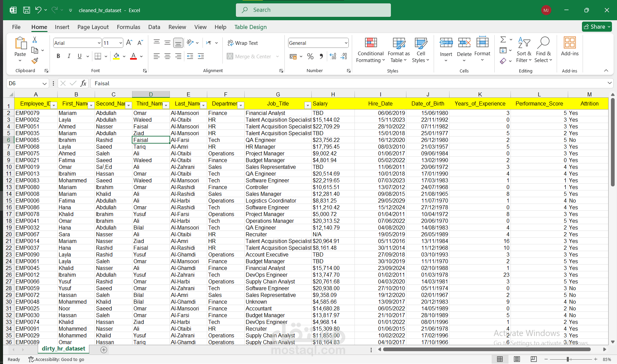617x364 pixels.
Task: Click the Insert Function fx icon
Action: tap(84, 83)
